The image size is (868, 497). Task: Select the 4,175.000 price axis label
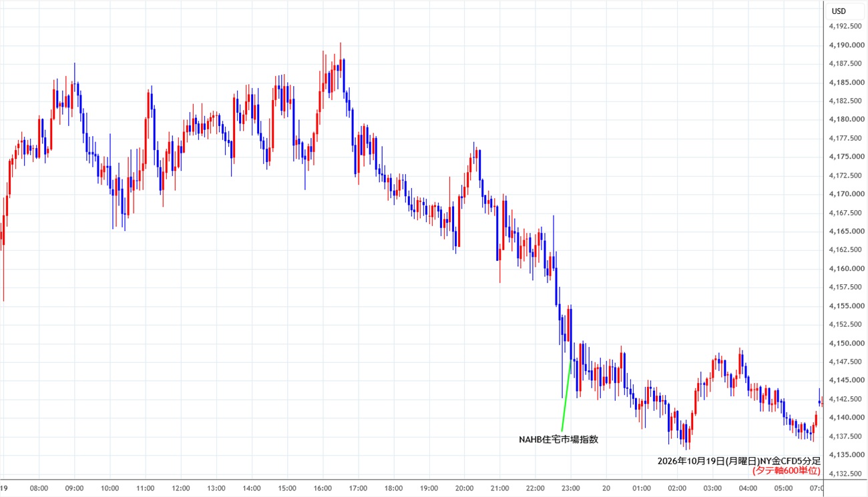pos(847,157)
